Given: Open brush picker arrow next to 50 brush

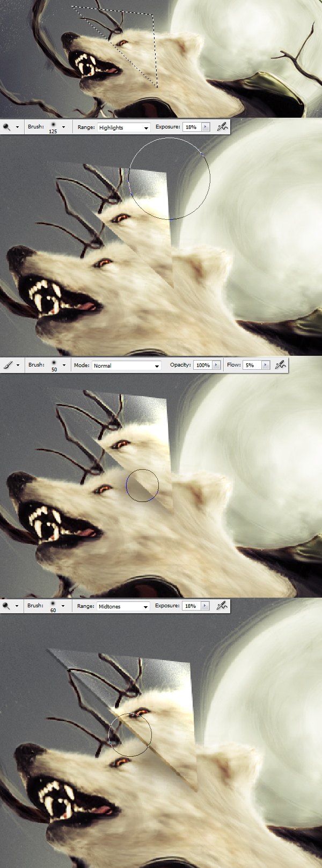Looking at the screenshot, I should tap(64, 365).
